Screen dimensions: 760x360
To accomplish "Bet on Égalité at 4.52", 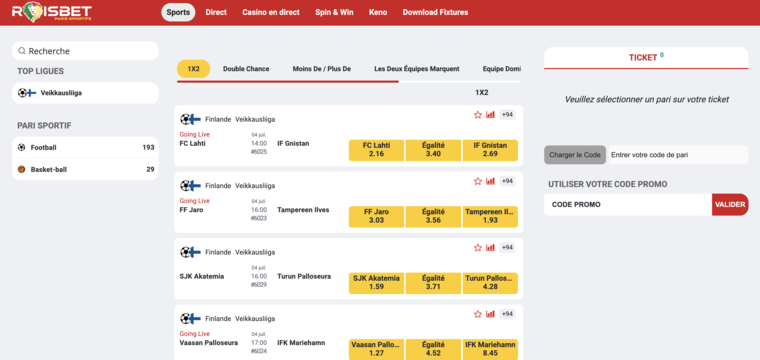I will [433, 349].
